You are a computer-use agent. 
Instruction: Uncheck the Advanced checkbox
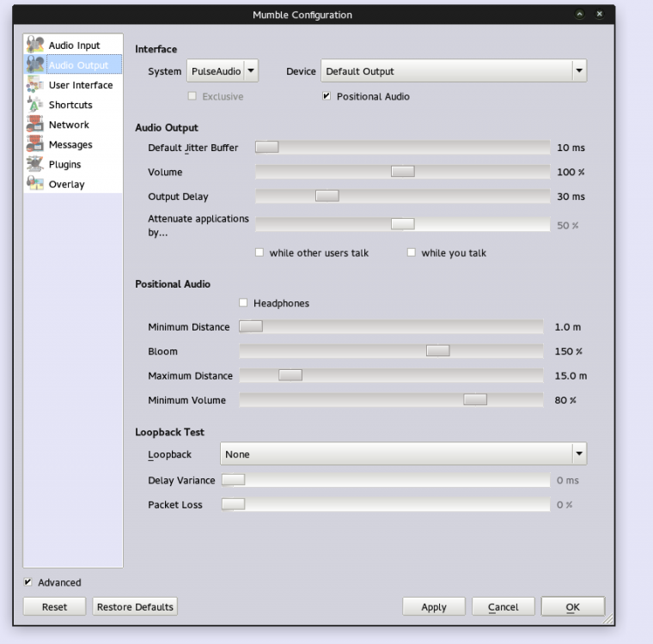[29, 583]
